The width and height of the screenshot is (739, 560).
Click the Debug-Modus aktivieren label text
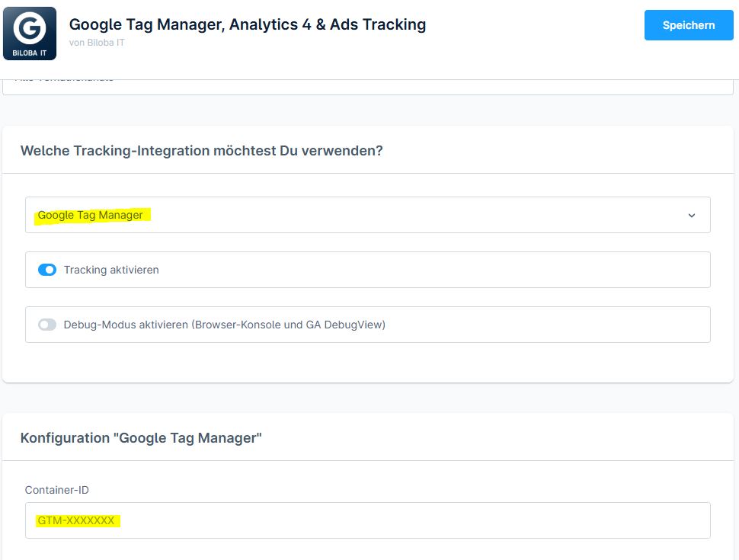[224, 325]
